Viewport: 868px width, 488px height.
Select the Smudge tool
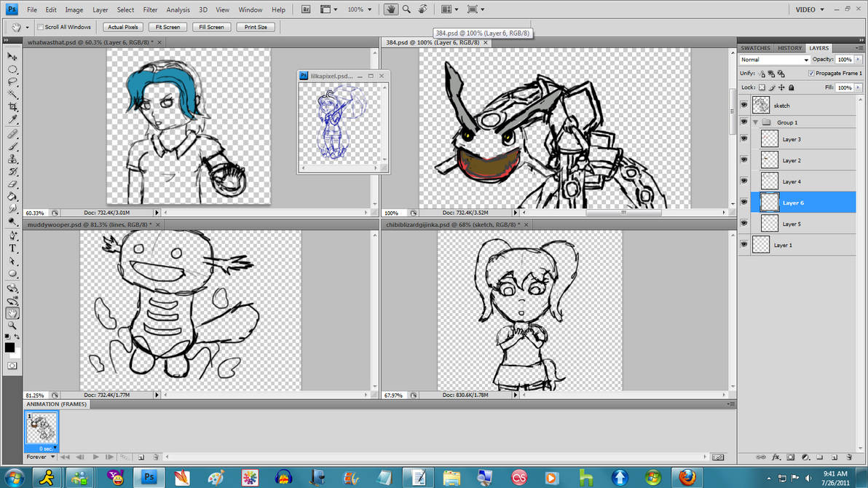pos(12,209)
